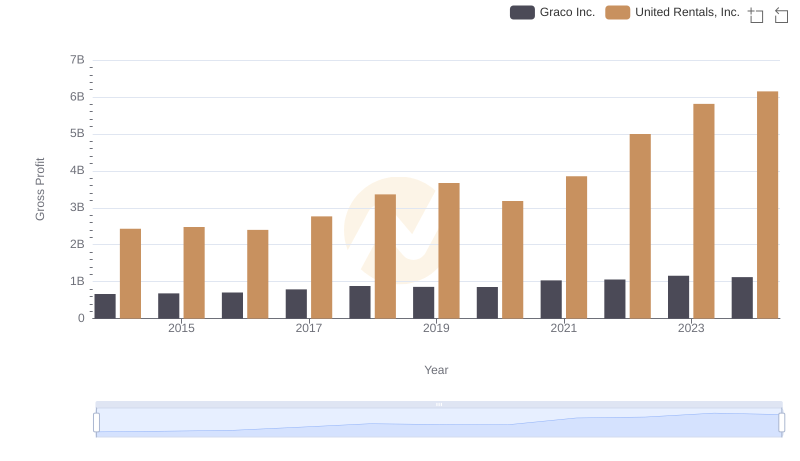Screen dimensions: 800x461
Task: Click the 2017 x-axis label
Action: pos(309,328)
